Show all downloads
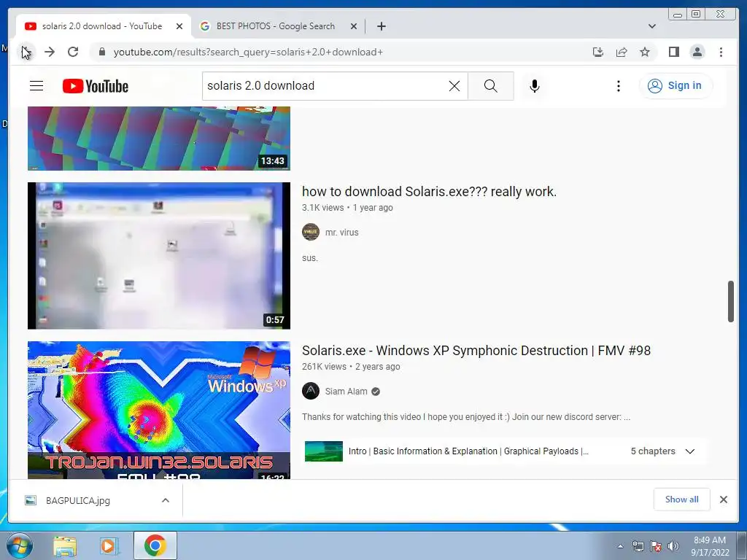747x560 pixels. coord(682,499)
